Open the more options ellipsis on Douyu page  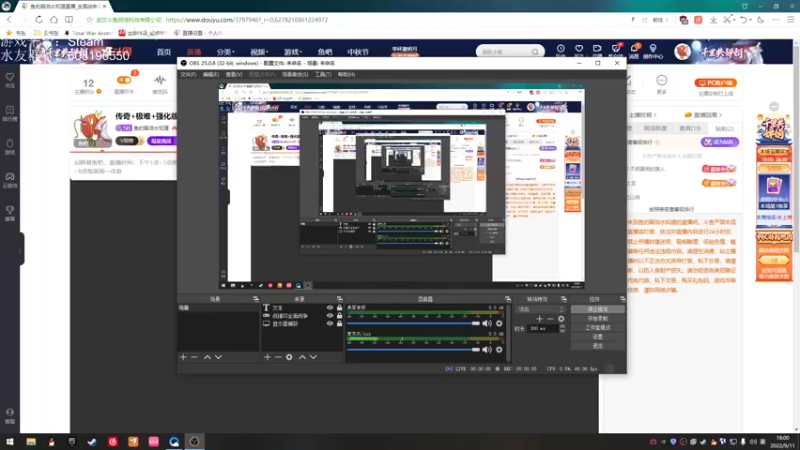coord(662,80)
